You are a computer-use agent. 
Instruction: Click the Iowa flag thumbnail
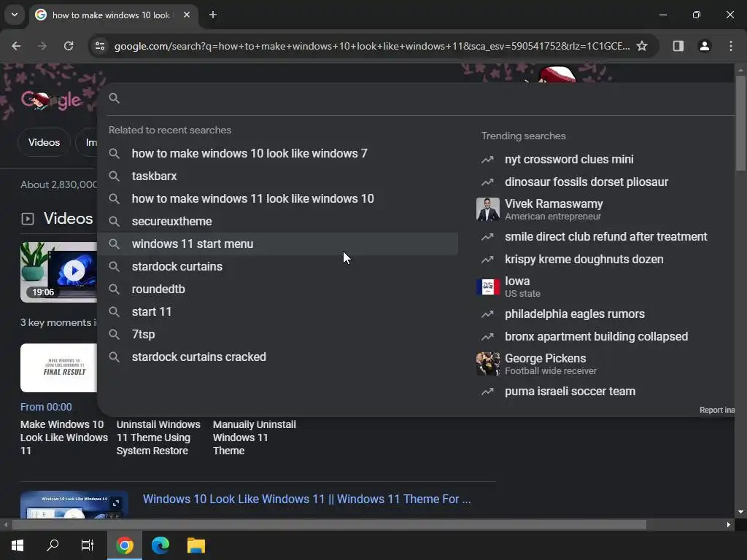(x=488, y=287)
